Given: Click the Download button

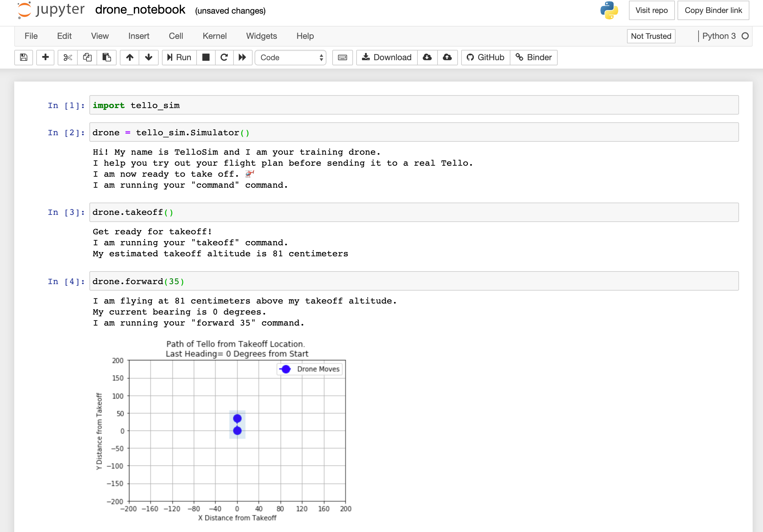Looking at the screenshot, I should [386, 58].
